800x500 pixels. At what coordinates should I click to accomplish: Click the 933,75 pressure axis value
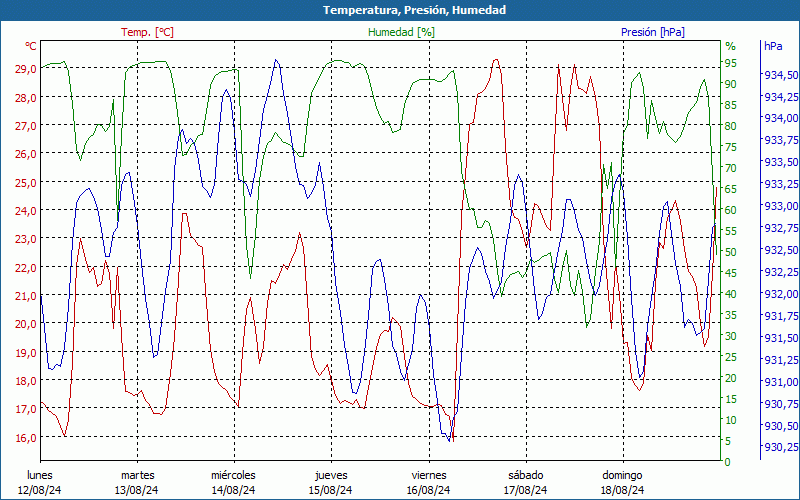781,140
